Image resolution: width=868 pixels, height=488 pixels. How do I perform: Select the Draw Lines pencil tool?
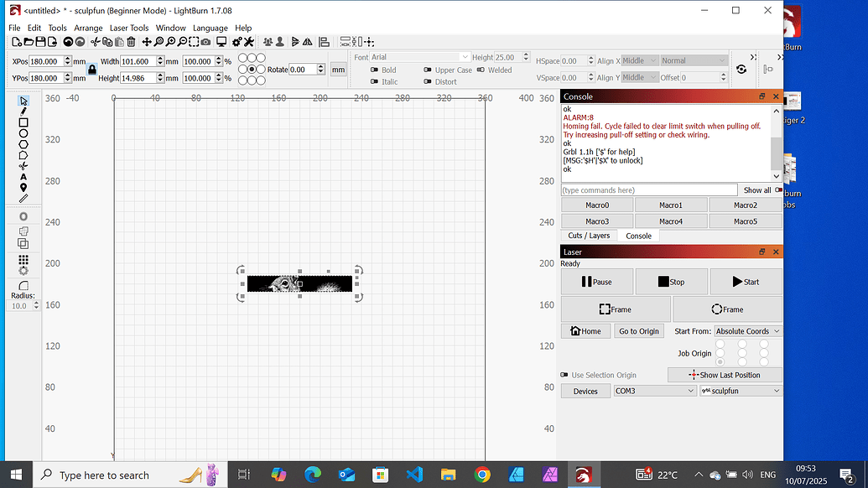(23, 112)
